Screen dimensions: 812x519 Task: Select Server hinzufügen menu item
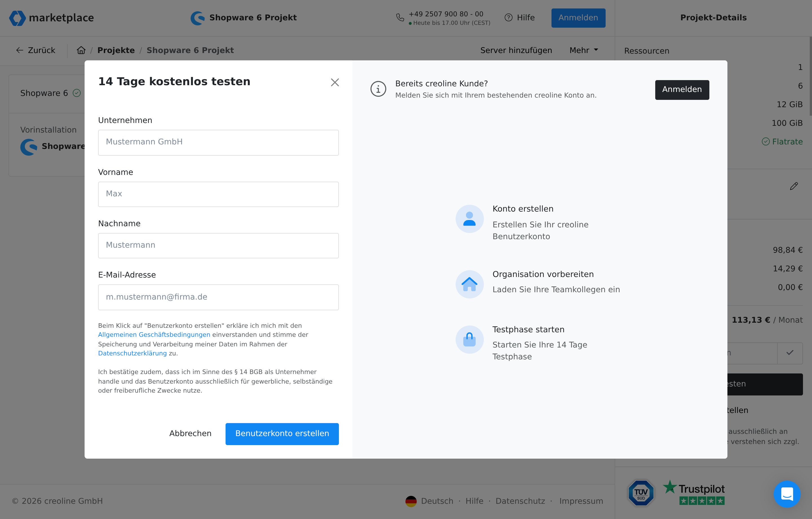point(516,50)
